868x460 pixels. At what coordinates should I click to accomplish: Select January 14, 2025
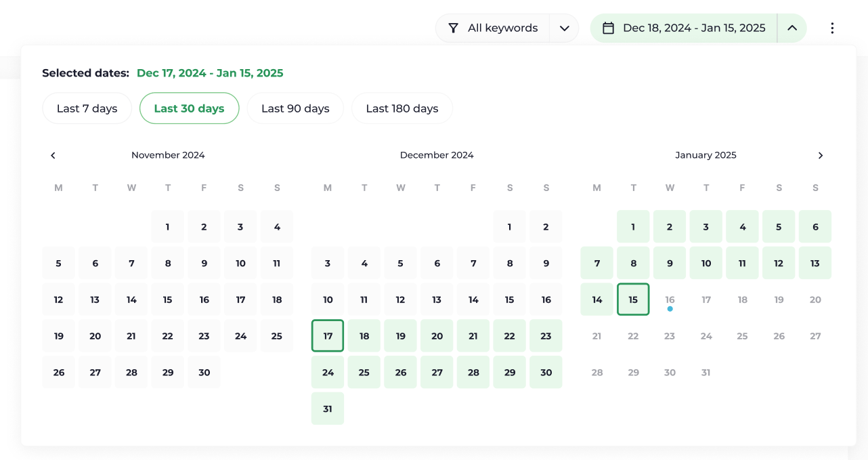(x=597, y=299)
